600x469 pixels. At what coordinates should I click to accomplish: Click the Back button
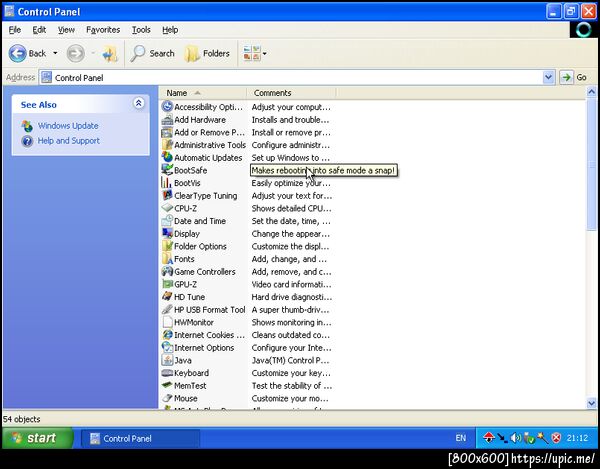click(28, 53)
